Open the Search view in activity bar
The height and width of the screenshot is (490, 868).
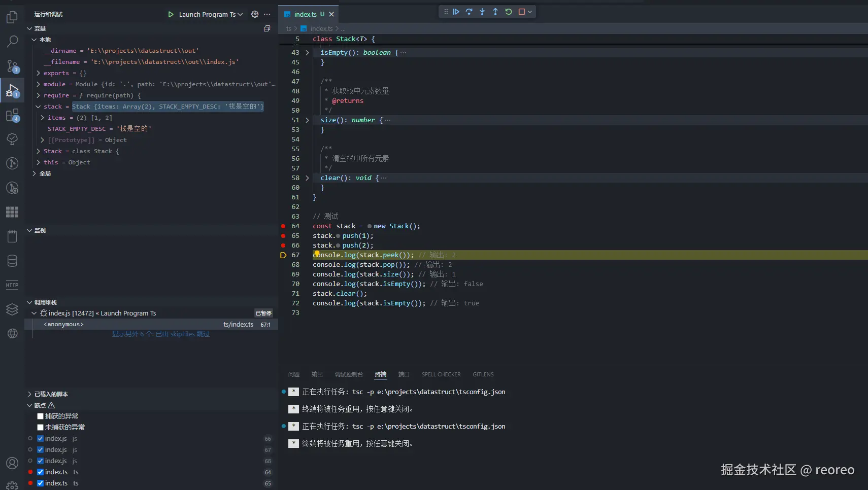(x=12, y=42)
